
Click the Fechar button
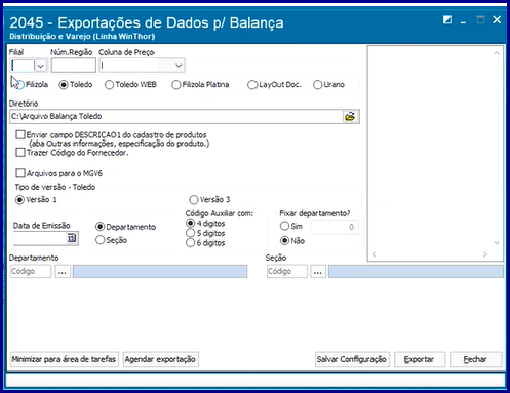pos(475,359)
